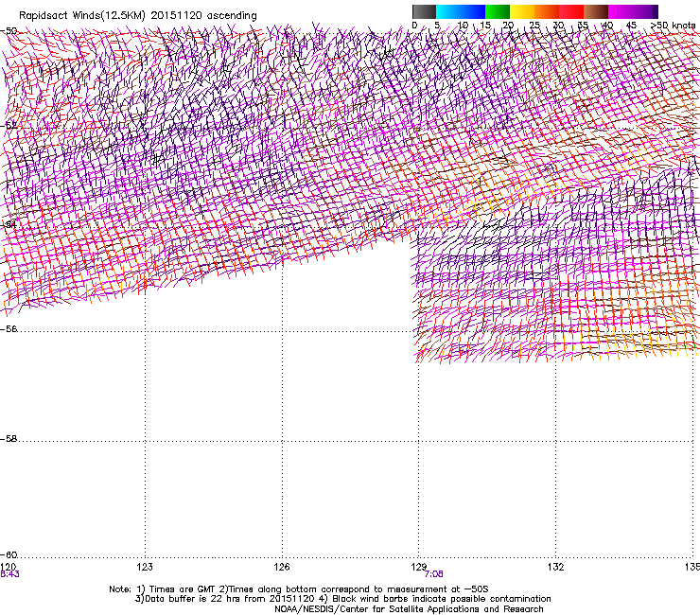This screenshot has width=700, height=615.
Task: Click the legend label "15"
Action: tap(485, 26)
